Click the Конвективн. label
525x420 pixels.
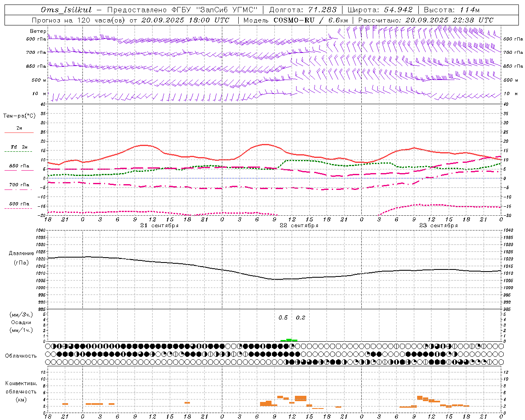click(x=21, y=383)
